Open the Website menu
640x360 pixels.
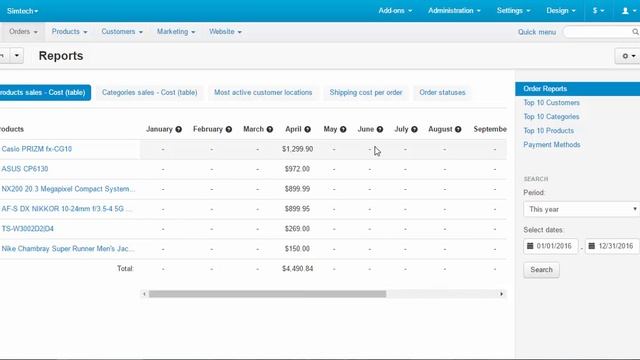click(225, 31)
